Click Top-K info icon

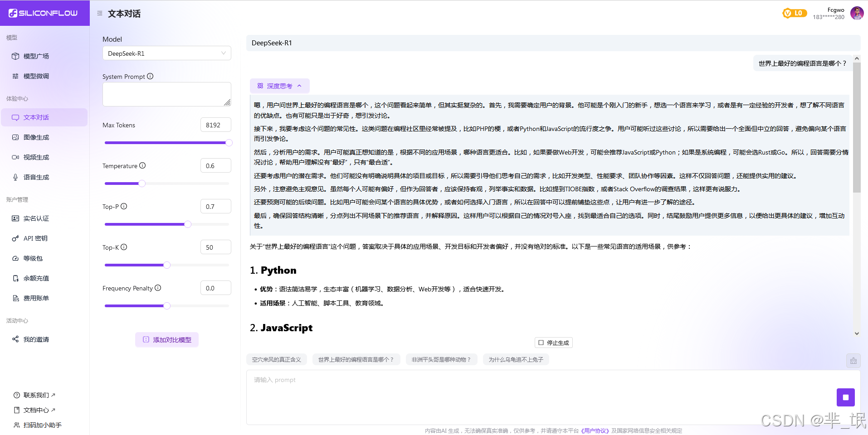(124, 247)
